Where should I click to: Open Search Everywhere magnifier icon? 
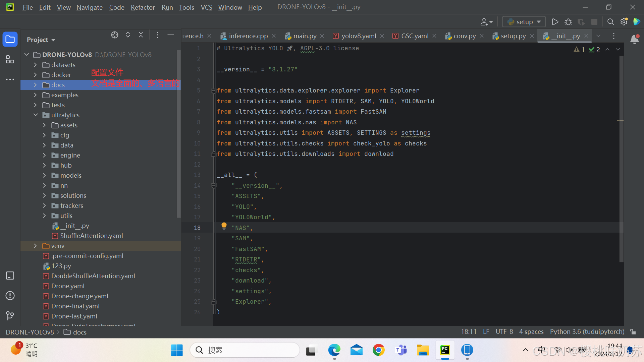coord(610,22)
